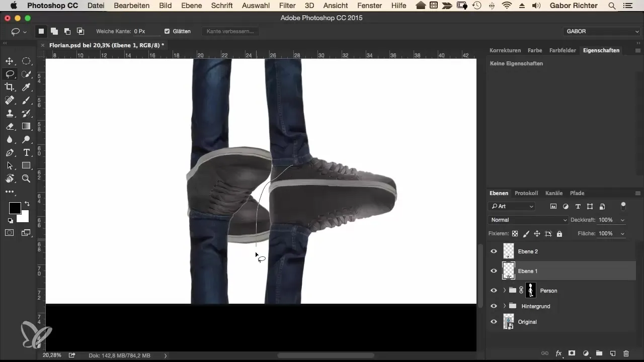Hide the Original layer
Viewport: 644px width, 362px height.
click(494, 322)
